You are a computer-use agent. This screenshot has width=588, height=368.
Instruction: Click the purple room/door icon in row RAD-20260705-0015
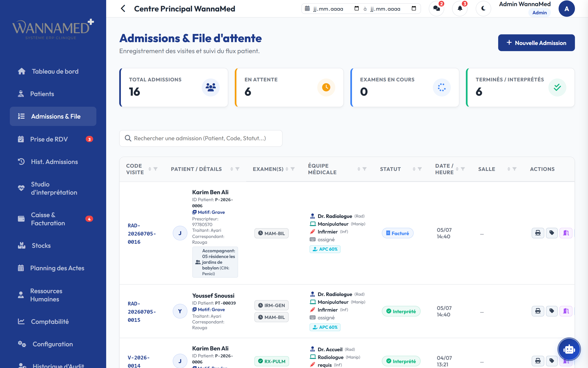pyautogui.click(x=566, y=311)
